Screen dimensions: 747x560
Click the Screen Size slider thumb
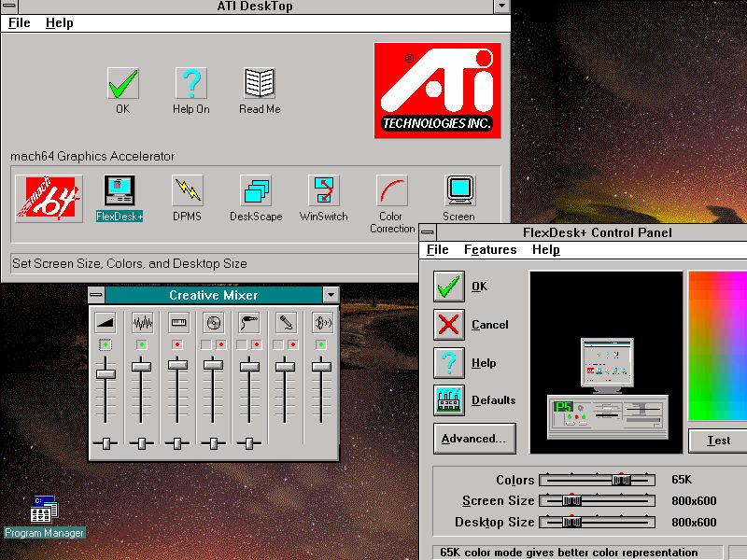point(571,501)
